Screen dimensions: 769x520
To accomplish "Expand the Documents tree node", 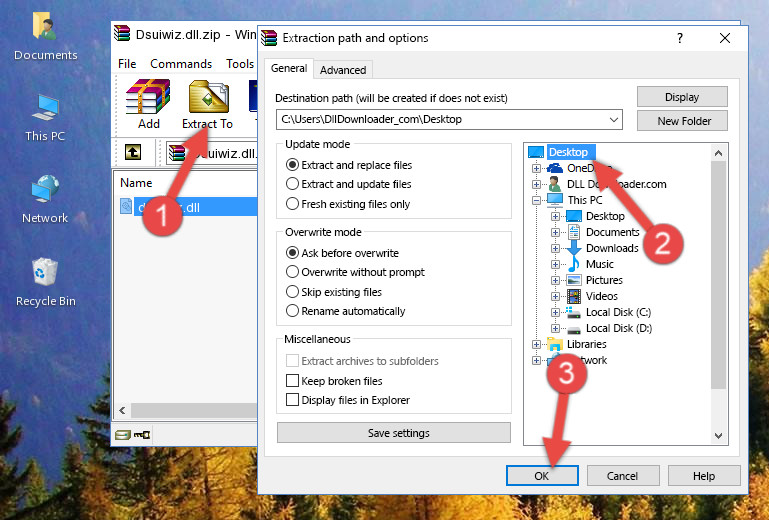I will click(555, 233).
